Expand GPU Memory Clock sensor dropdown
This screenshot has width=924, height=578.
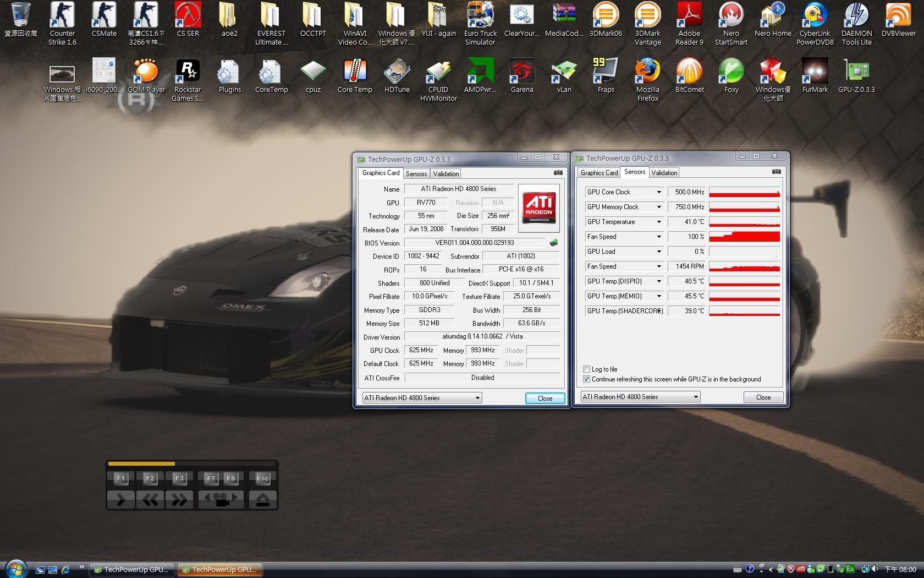[659, 207]
